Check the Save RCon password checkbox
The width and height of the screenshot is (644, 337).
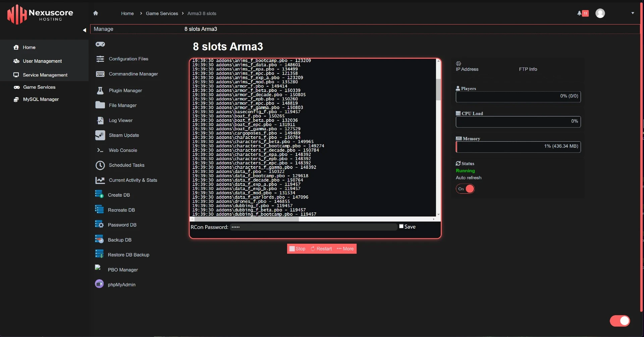[401, 227]
